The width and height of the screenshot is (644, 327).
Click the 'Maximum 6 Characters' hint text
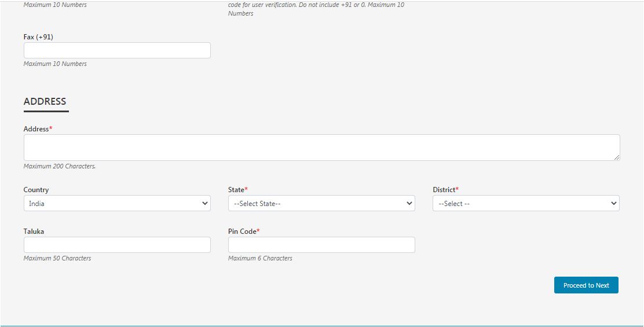pos(261,259)
